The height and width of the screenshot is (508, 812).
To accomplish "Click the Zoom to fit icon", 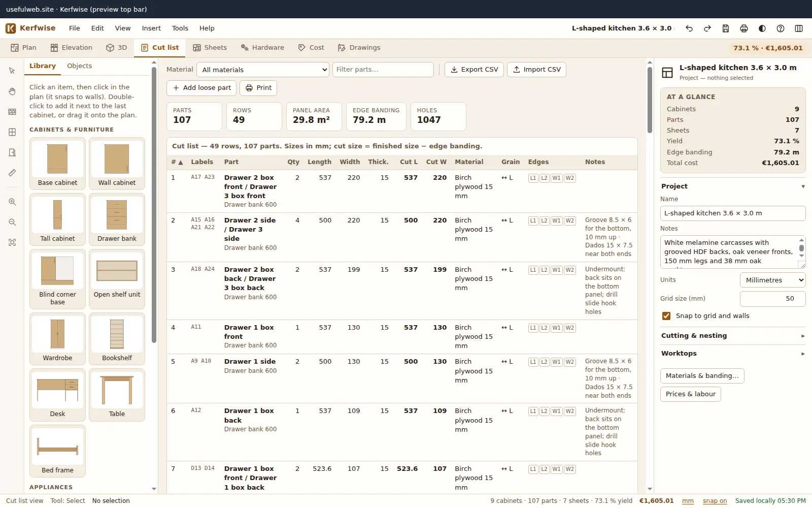I will 12,242.
